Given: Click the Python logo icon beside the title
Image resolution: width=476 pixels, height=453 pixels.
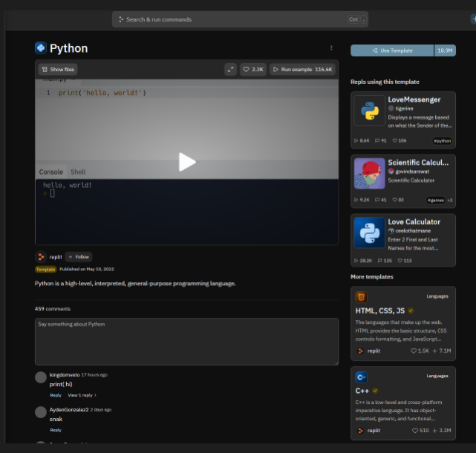Looking at the screenshot, I should pyautogui.click(x=40, y=48).
